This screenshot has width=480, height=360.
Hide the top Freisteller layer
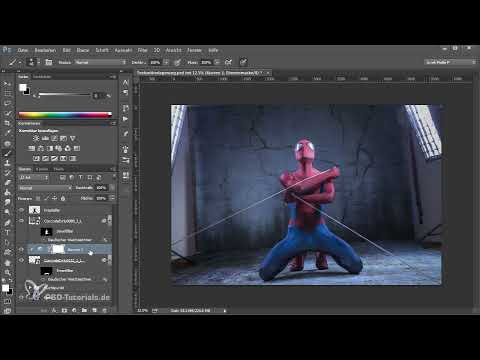pos(22,210)
